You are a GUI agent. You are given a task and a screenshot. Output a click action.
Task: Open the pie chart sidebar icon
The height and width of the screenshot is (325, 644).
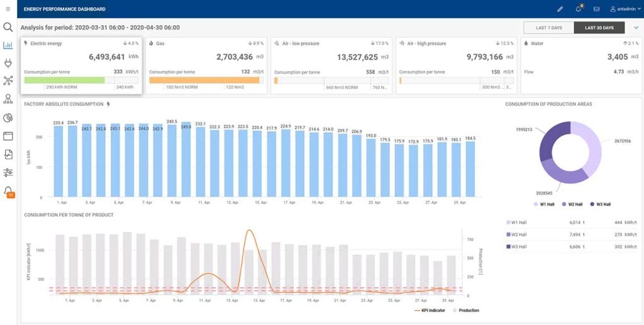click(x=8, y=118)
